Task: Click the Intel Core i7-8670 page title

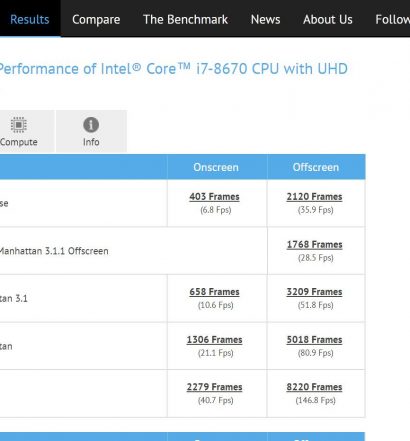Action: point(173,69)
